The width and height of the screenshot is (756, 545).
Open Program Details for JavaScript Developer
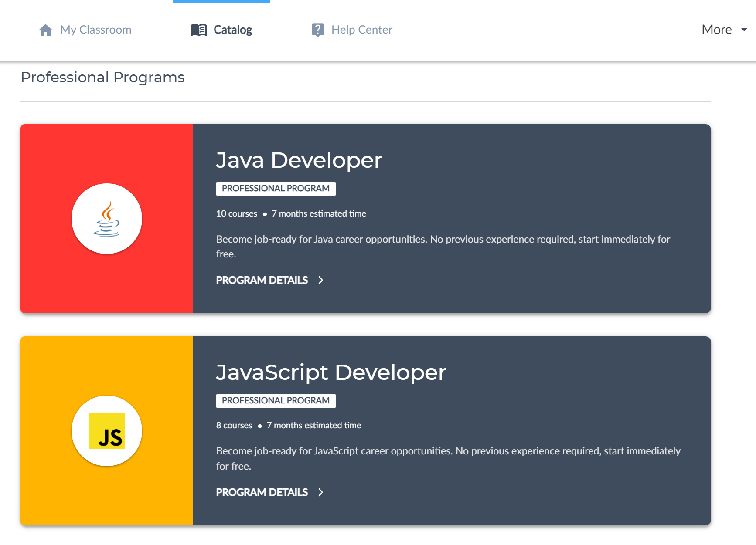click(x=262, y=492)
